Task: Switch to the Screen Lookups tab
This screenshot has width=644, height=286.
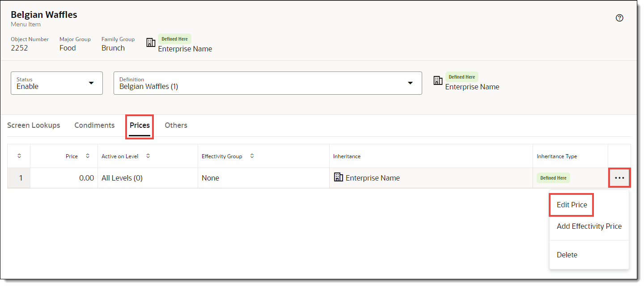Action: point(34,125)
